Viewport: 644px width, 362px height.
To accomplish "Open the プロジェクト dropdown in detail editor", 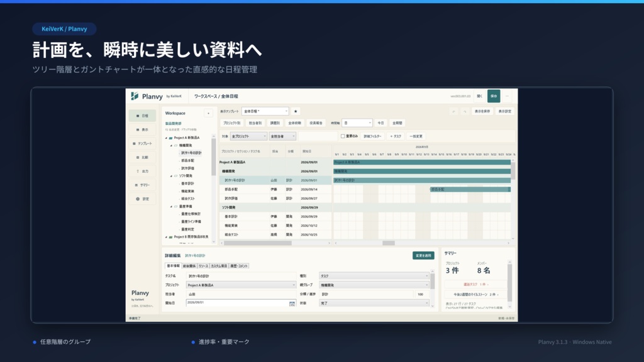I will 241,285.
